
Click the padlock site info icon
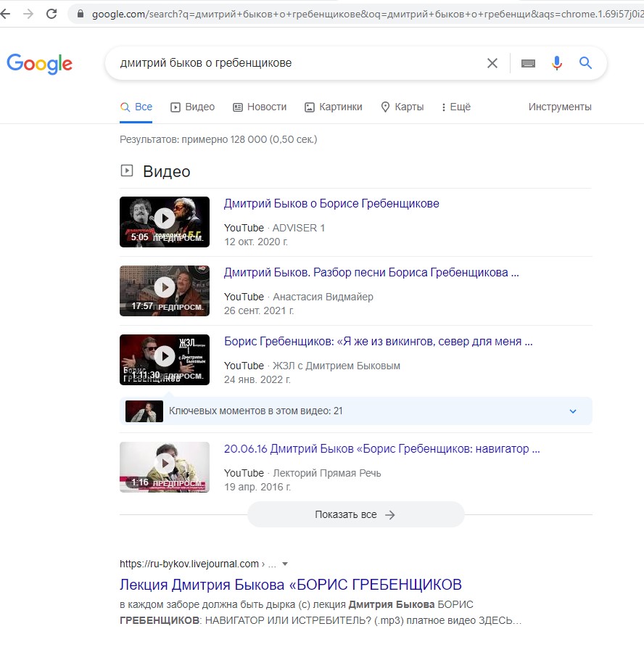point(80,14)
